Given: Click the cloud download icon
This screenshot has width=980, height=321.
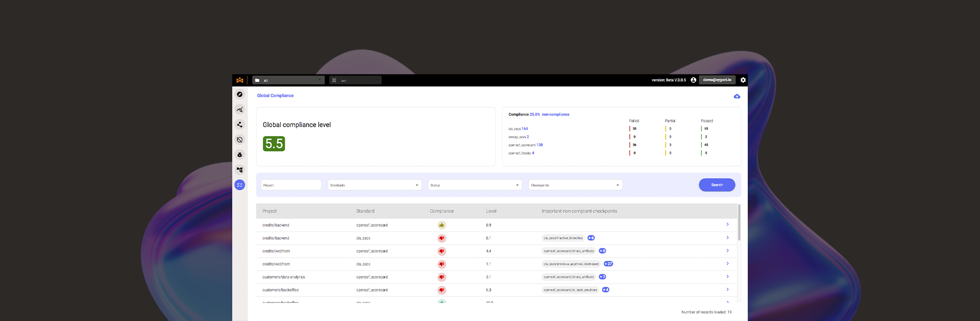Looking at the screenshot, I should click(737, 96).
